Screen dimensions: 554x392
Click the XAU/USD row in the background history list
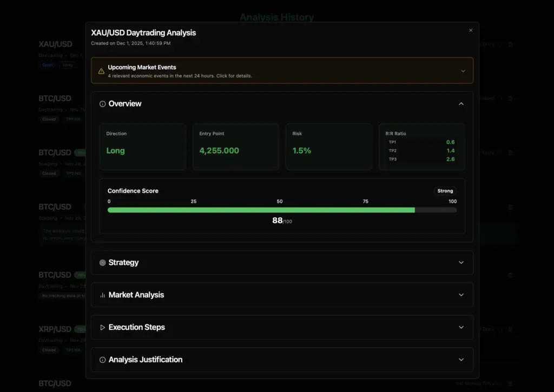pyautogui.click(x=56, y=44)
